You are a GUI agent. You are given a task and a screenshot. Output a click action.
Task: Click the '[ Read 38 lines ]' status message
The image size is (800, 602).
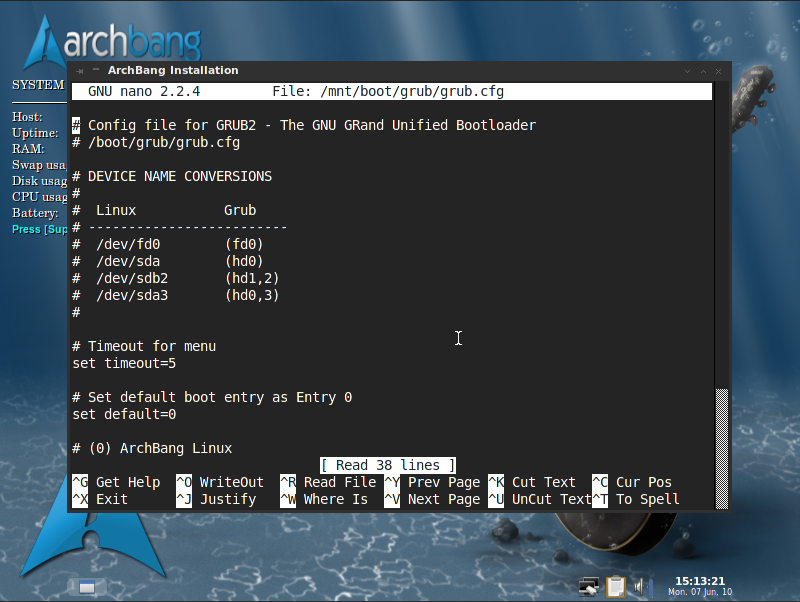click(x=388, y=465)
